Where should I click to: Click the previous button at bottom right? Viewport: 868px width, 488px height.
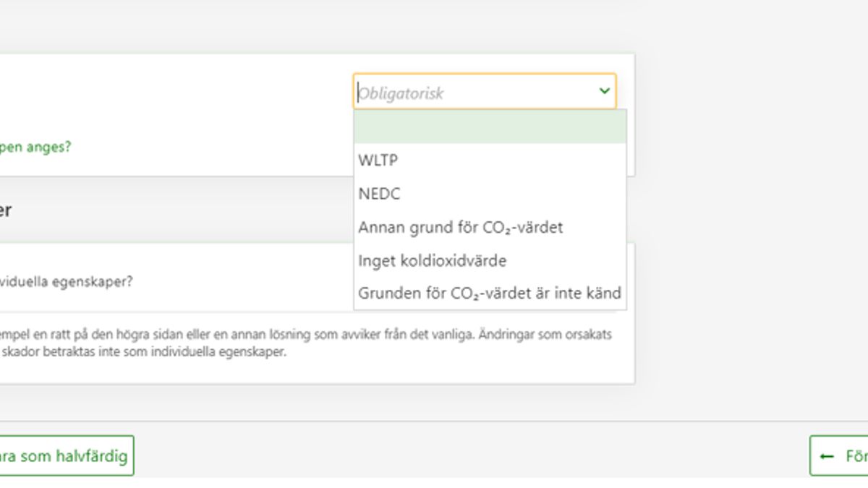coord(839,455)
